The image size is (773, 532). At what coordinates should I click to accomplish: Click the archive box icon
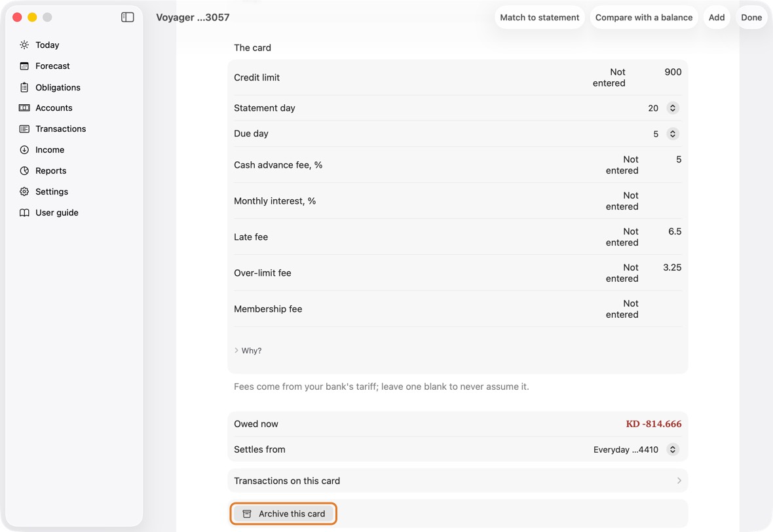[x=247, y=514]
